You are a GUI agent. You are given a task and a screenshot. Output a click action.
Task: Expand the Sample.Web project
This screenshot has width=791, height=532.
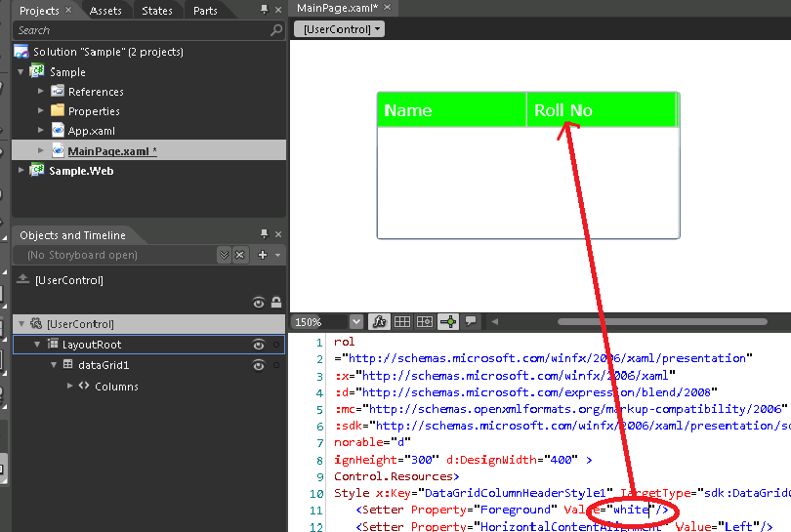(x=21, y=171)
